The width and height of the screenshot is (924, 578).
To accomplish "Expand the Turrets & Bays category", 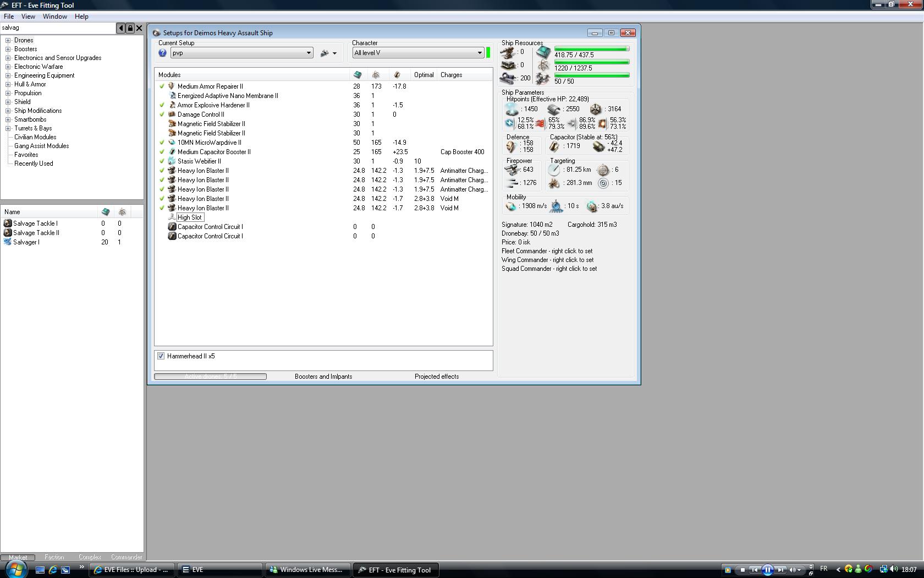I will click(x=8, y=128).
